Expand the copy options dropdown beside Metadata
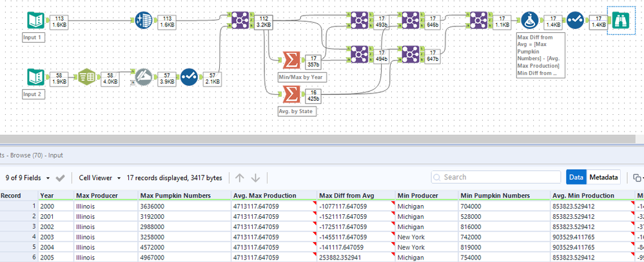This screenshot has height=262, width=644. (x=638, y=177)
